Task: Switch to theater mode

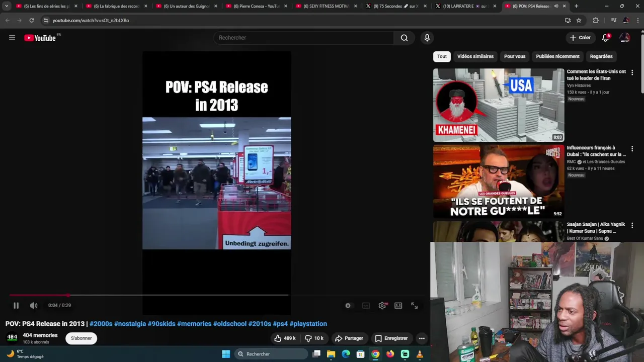Action: 398,305
